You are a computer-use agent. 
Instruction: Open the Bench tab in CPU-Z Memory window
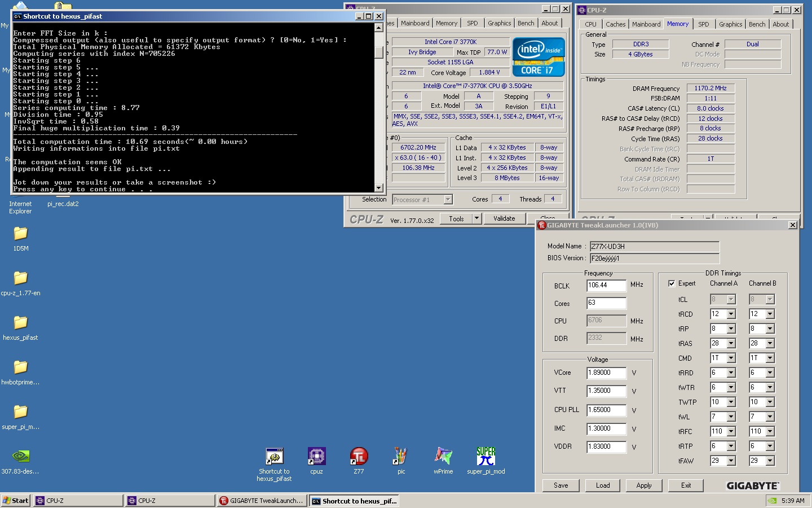pos(757,24)
